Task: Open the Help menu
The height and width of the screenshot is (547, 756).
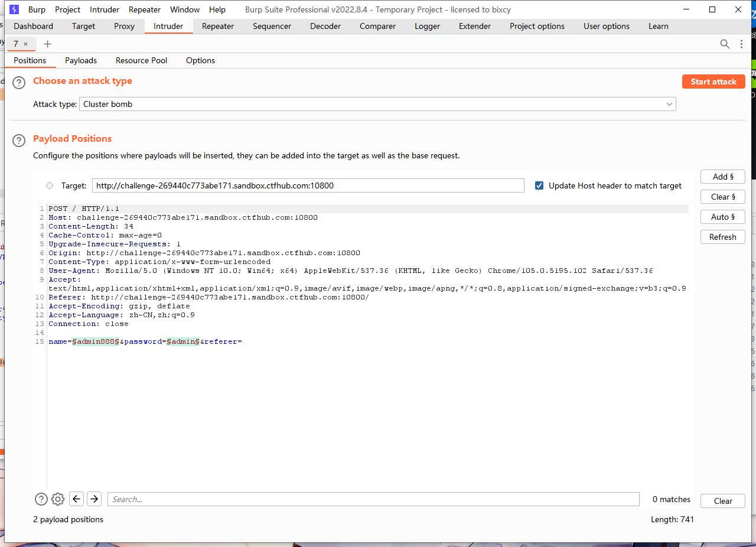Action: pyautogui.click(x=217, y=9)
